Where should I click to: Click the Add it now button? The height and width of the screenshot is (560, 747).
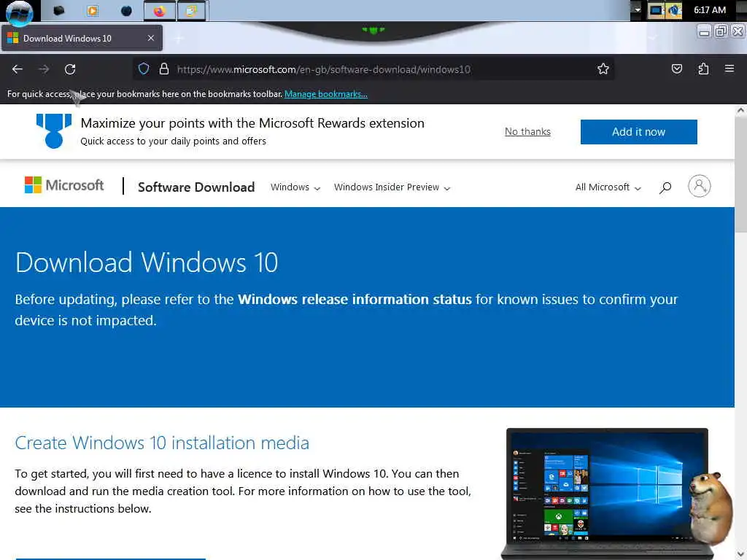point(638,132)
